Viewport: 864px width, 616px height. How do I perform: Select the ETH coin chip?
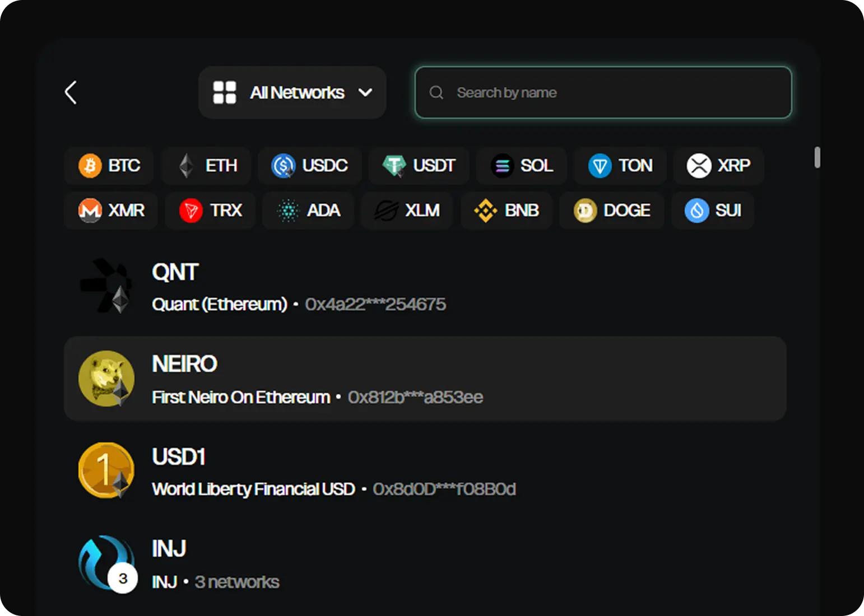tap(207, 166)
